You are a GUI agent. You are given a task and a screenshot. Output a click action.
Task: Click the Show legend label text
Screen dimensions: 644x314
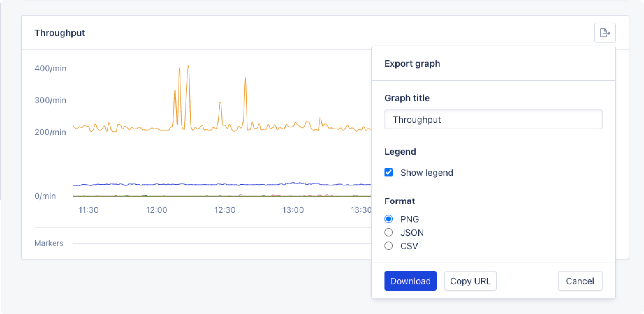click(x=427, y=173)
